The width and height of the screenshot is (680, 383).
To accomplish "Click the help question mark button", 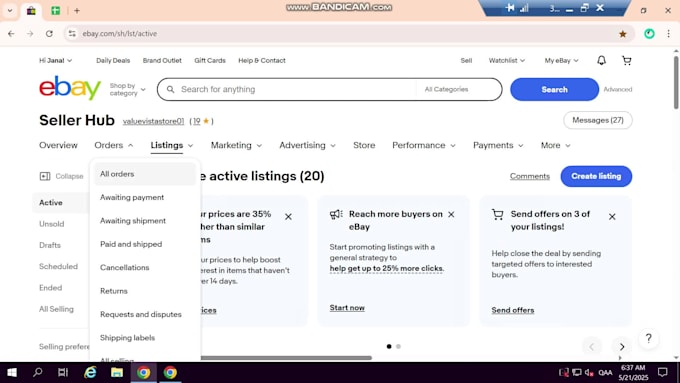I will click(x=648, y=338).
